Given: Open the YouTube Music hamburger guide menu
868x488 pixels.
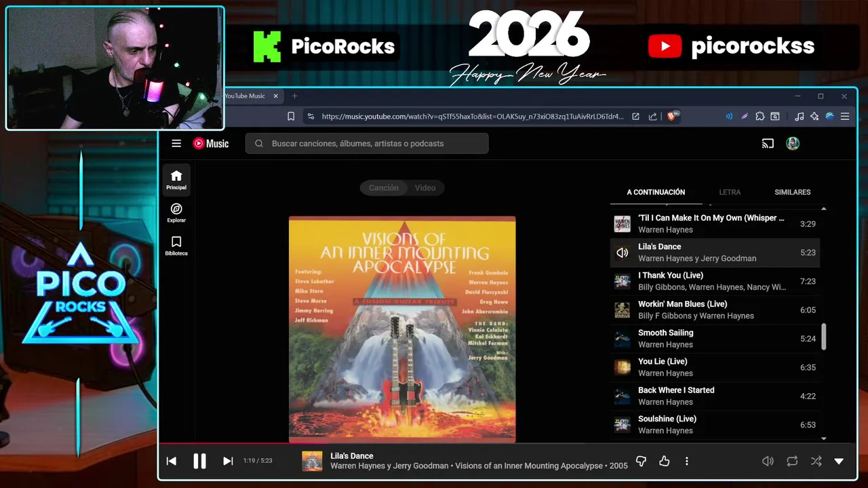Looking at the screenshot, I should 176,143.
